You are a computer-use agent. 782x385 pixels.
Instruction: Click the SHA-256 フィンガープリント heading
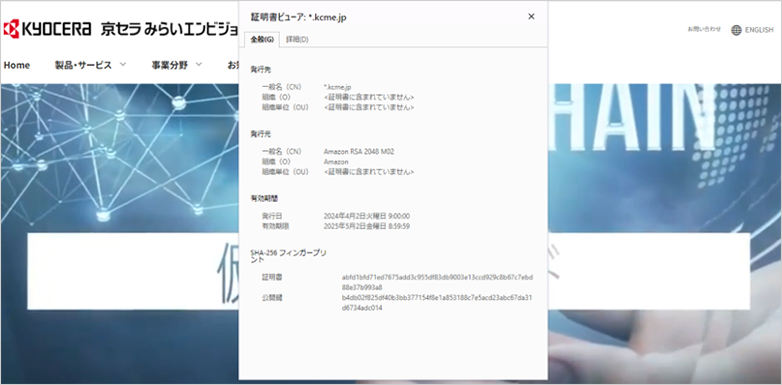tap(288, 256)
